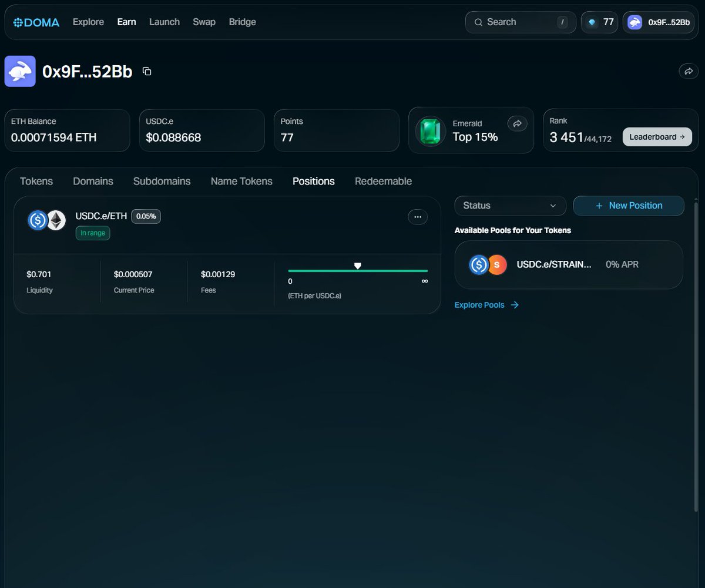This screenshot has height=588, width=705.
Task: Click the $0.00129 Fees value
Action: coord(217,274)
